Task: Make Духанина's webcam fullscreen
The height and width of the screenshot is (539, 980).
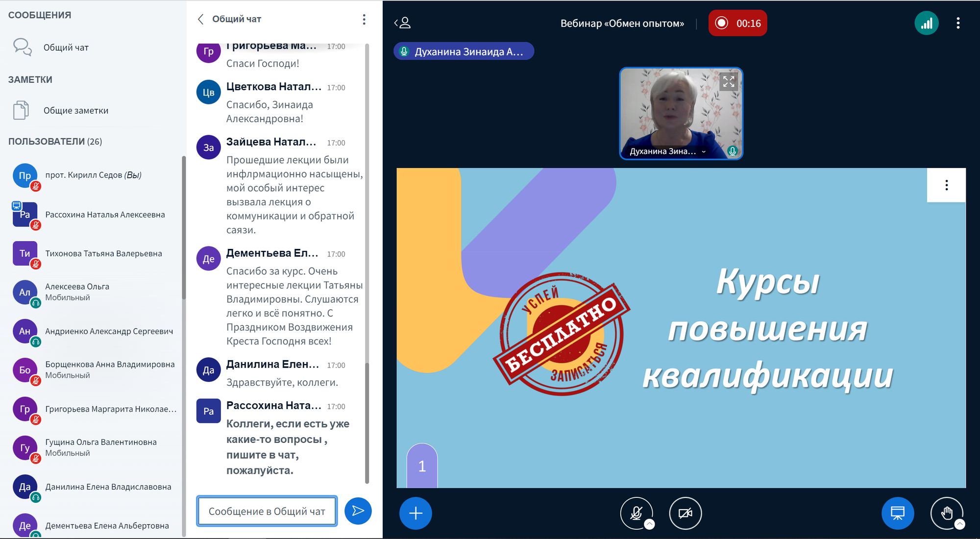Action: point(729,81)
